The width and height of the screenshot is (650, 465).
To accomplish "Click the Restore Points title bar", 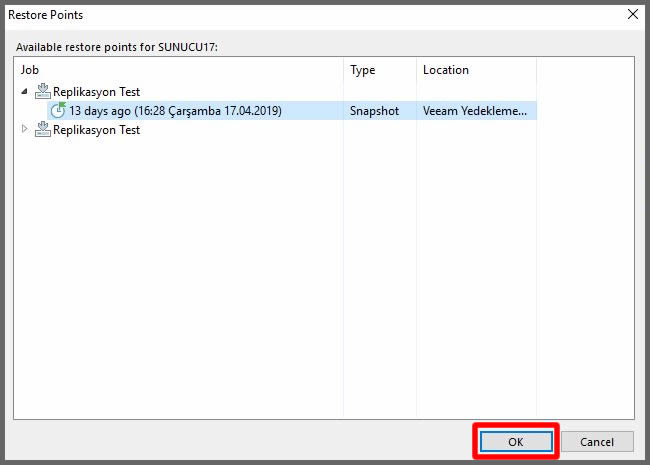I will point(300,15).
